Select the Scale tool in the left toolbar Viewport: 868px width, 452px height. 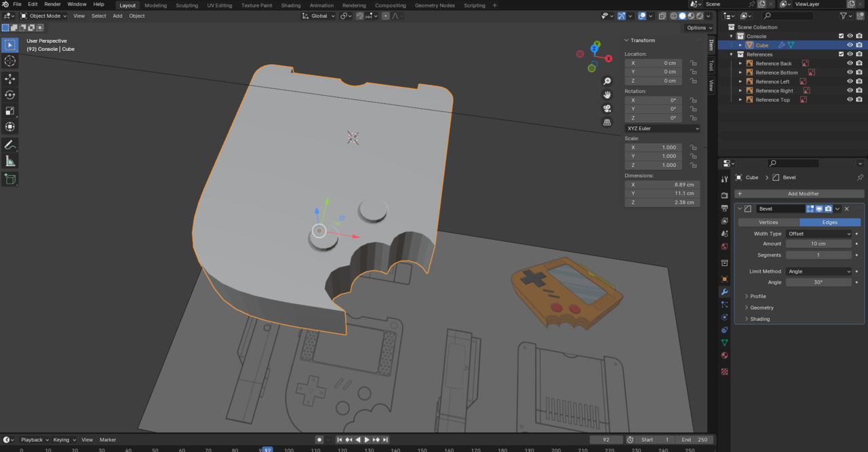point(10,111)
